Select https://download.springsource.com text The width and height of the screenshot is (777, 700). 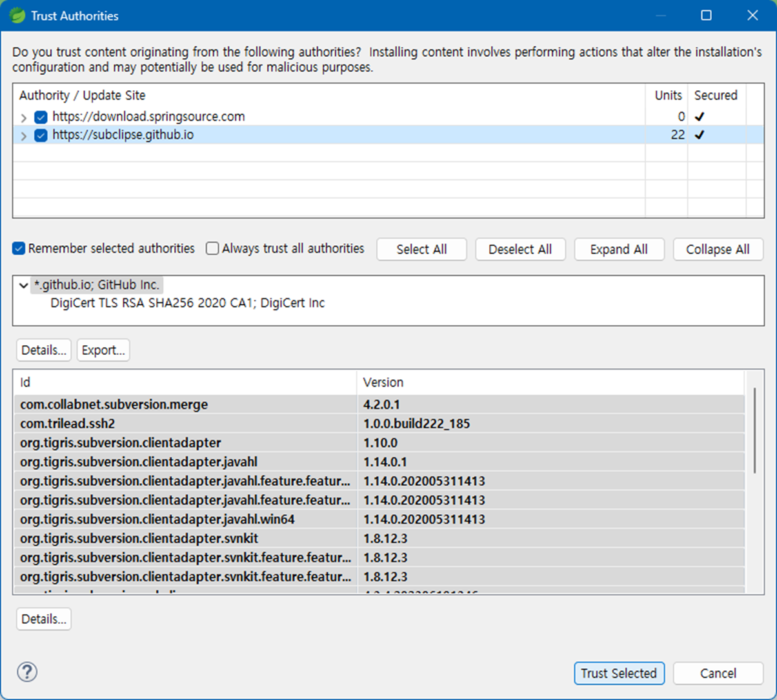tap(148, 117)
